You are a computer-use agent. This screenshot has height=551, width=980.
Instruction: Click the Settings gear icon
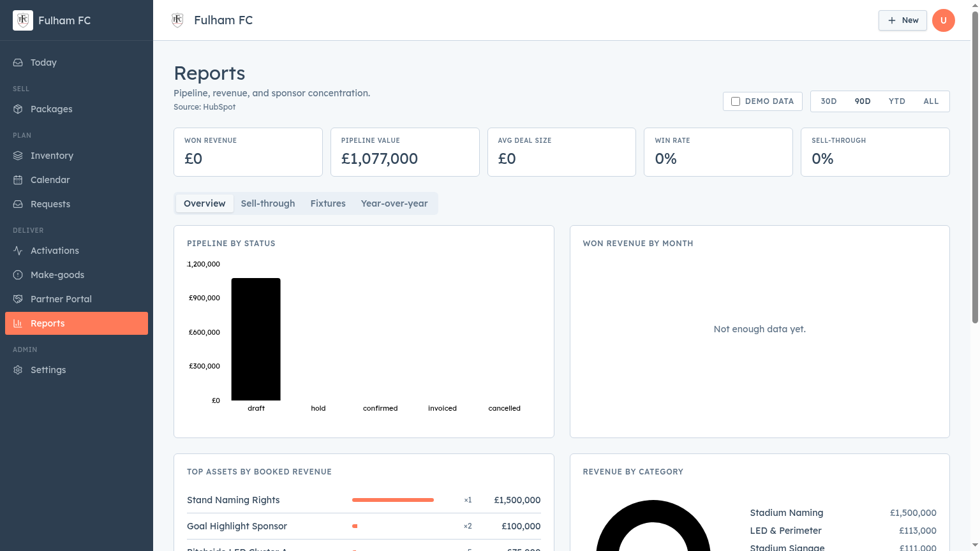point(18,370)
